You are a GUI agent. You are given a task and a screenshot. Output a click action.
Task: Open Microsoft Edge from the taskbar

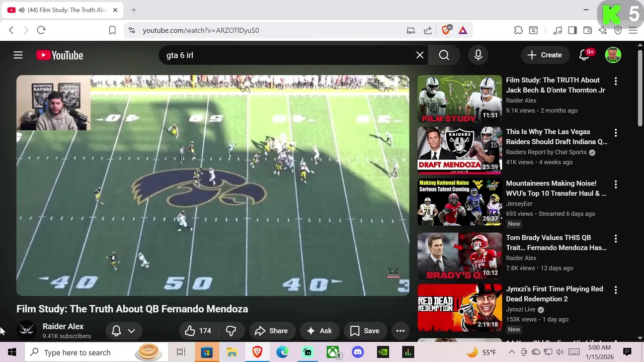pyautogui.click(x=282, y=352)
